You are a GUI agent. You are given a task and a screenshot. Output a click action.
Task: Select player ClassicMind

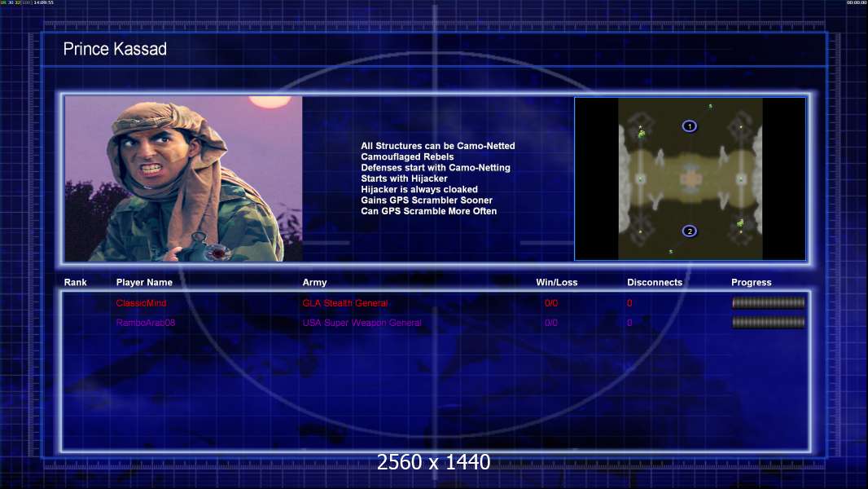click(141, 303)
